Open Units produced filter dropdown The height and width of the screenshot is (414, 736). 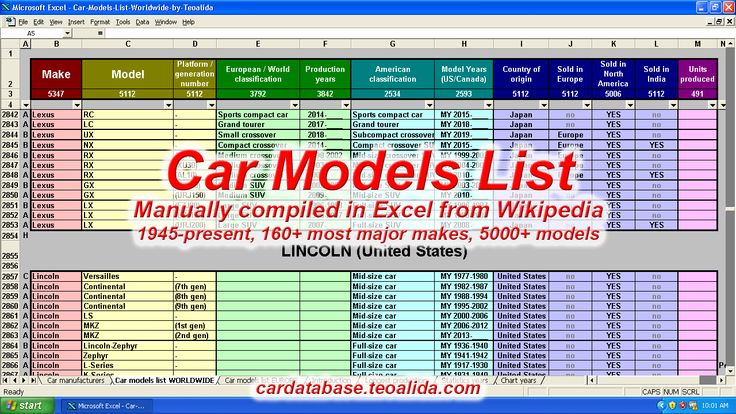tap(712, 105)
